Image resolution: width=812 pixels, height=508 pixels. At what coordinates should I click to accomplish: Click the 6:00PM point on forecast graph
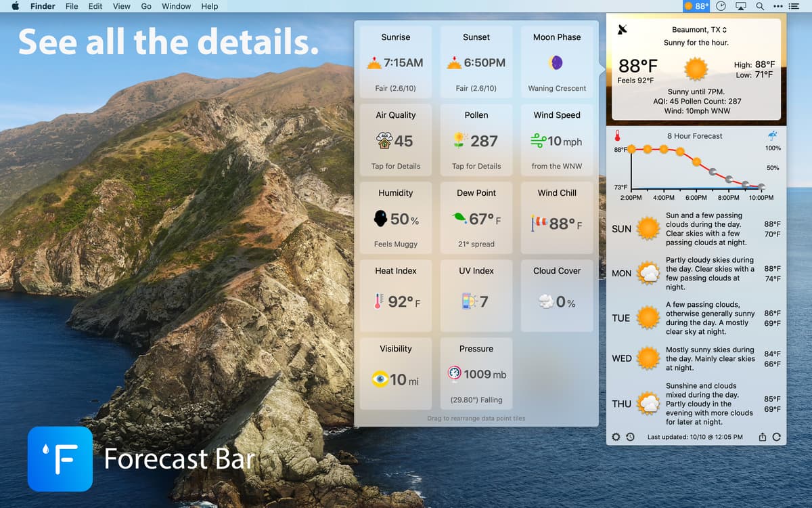coord(696,161)
